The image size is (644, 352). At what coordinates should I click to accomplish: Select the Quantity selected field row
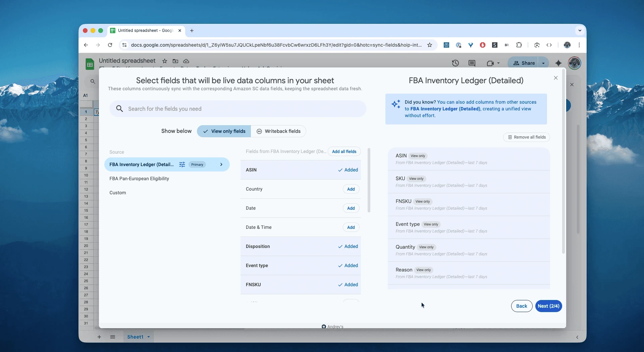click(x=469, y=250)
